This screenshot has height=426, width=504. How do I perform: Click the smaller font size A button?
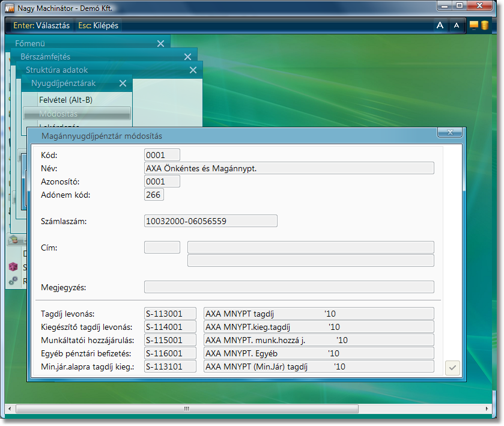[456, 25]
